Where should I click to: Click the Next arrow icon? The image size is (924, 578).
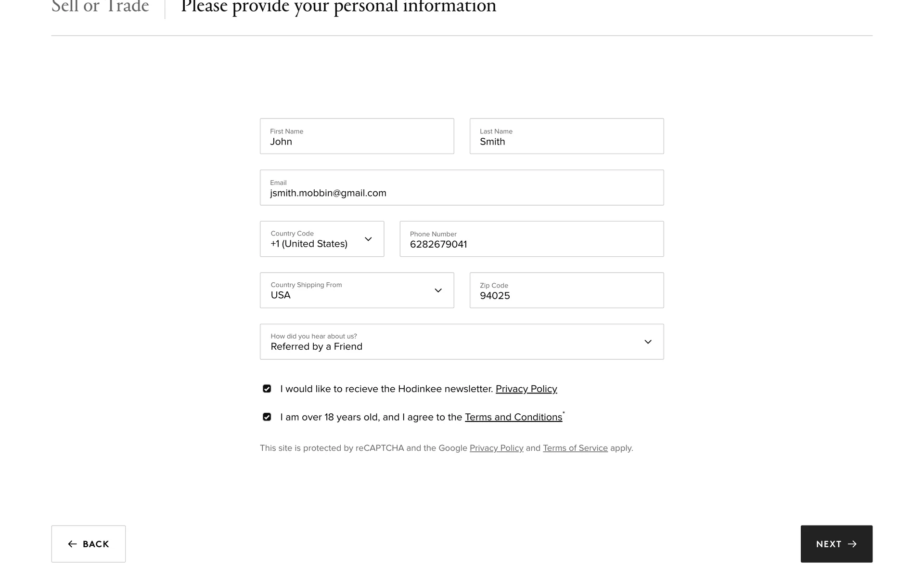(852, 544)
